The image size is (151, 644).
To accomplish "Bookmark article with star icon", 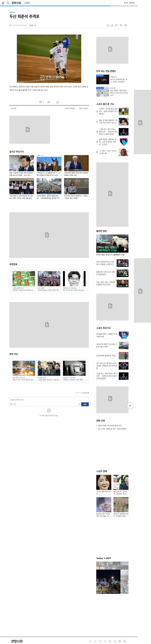I will 108,25.
